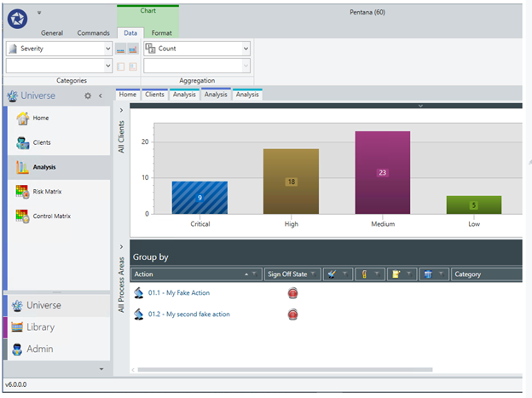Open the Commands ribbon tab
The width and height of the screenshot is (532, 398).
[93, 33]
